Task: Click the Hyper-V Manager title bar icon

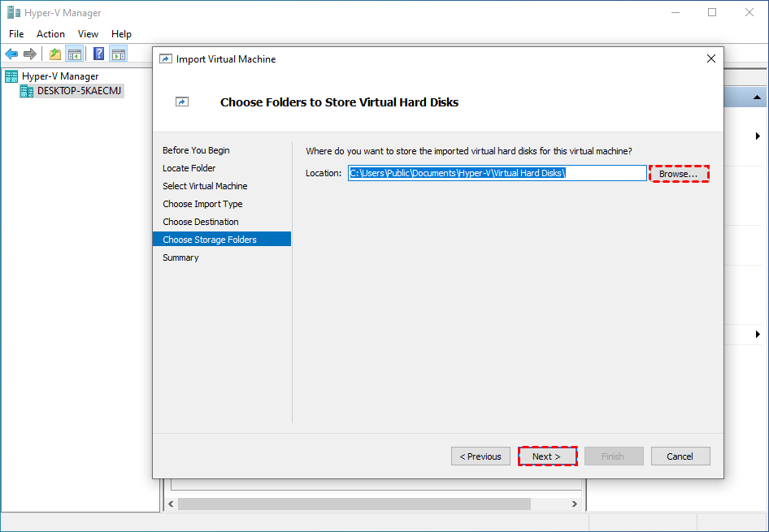Action: pos(14,12)
